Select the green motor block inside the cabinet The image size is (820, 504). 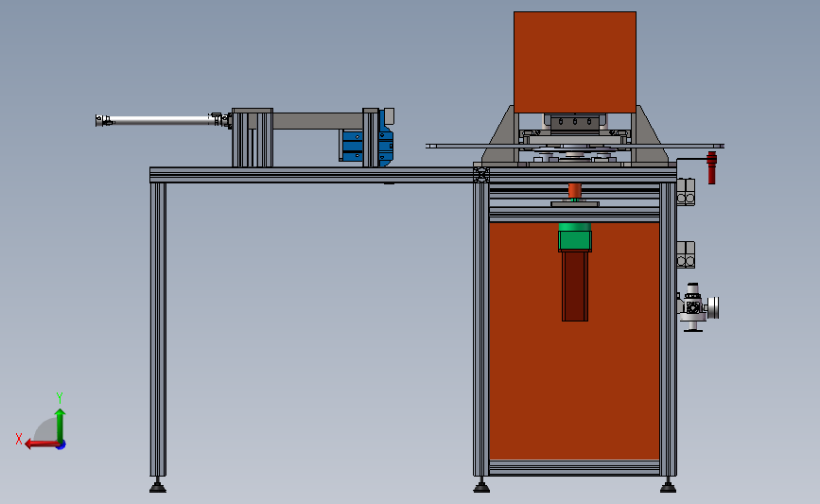[x=575, y=237]
